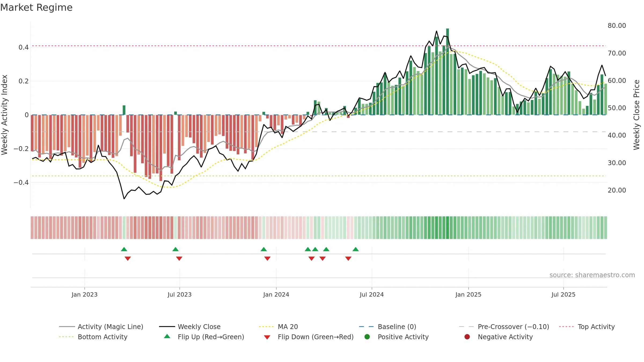Click the Jan 2025 axis label
Image resolution: width=644 pixels, height=362 pixels.
click(468, 294)
